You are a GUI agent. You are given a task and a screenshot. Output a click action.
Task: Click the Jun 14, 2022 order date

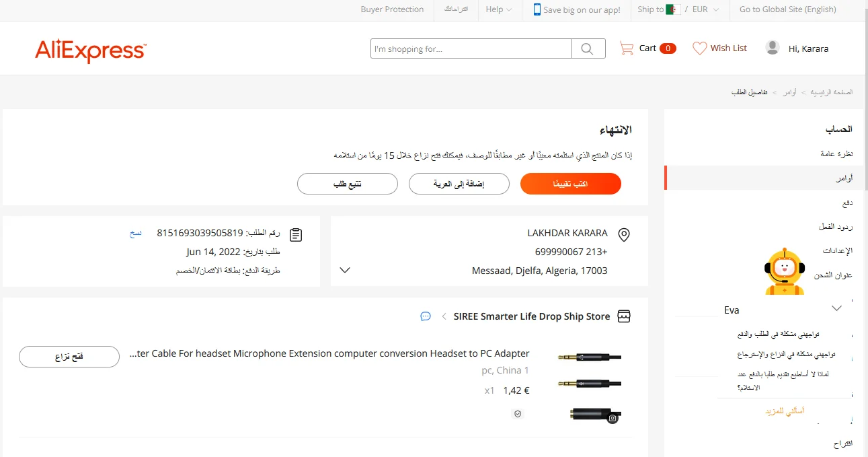[x=213, y=252]
